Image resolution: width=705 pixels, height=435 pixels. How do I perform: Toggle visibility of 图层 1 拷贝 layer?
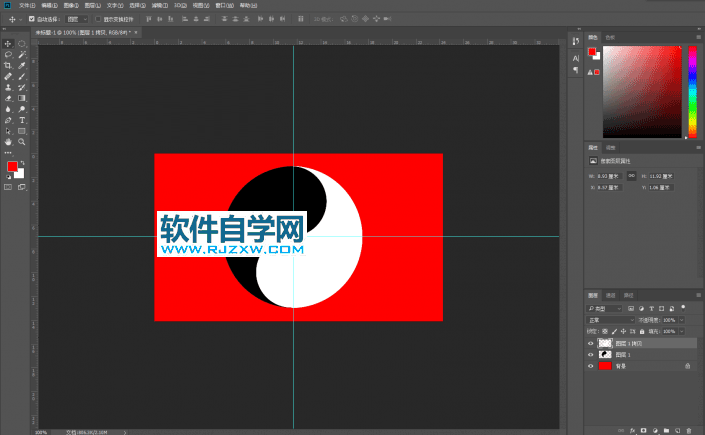590,343
